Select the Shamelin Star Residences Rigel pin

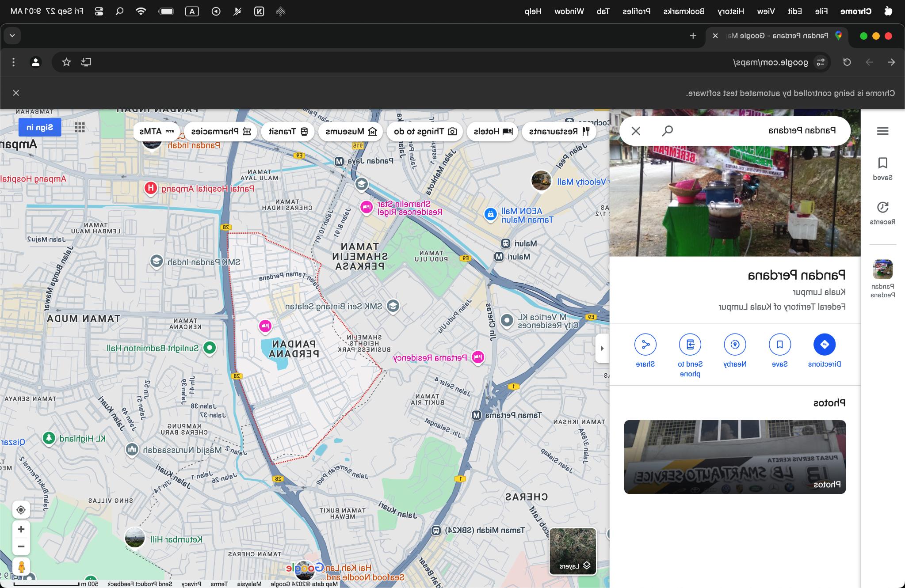[367, 207]
